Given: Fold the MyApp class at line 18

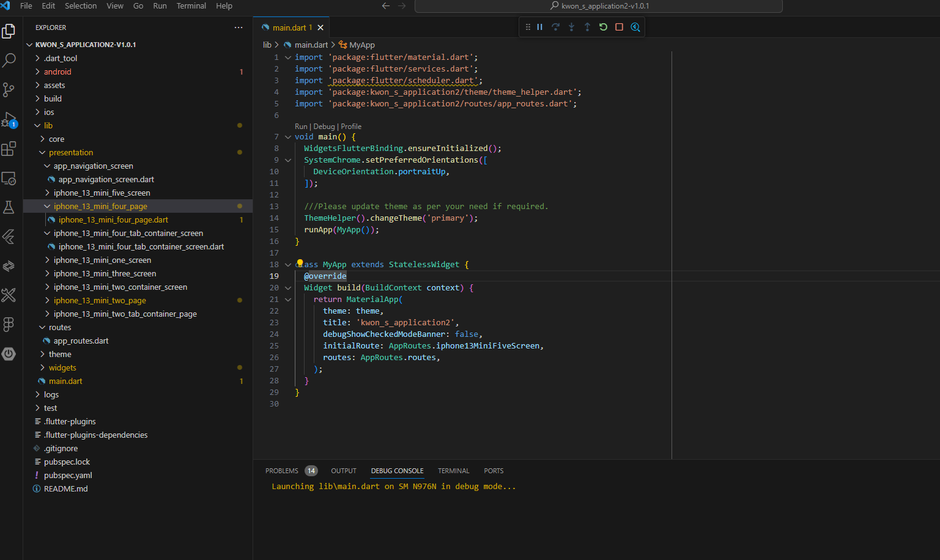Looking at the screenshot, I should tap(287, 265).
